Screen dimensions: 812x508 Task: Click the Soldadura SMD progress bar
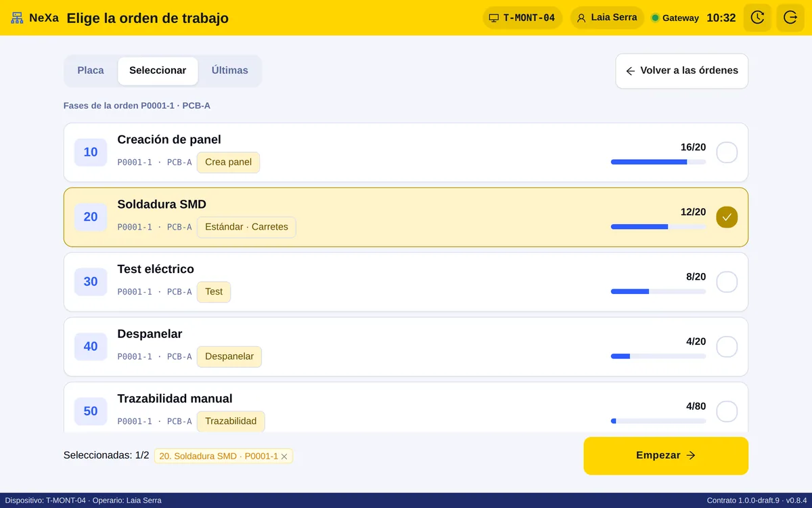tap(658, 227)
